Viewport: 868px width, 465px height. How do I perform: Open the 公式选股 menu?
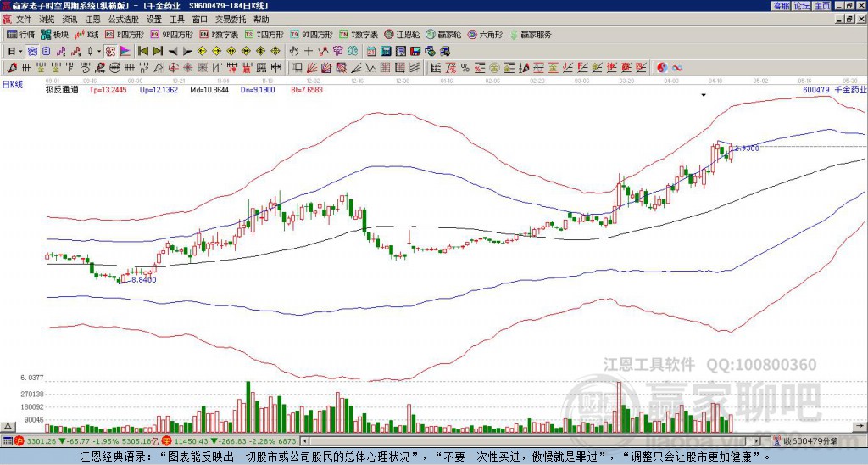click(124, 20)
